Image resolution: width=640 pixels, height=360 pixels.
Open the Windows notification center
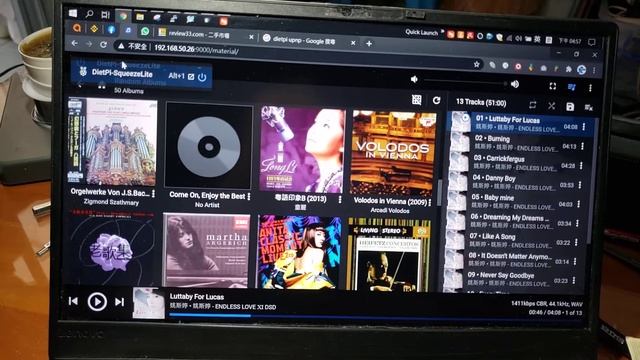pos(591,42)
